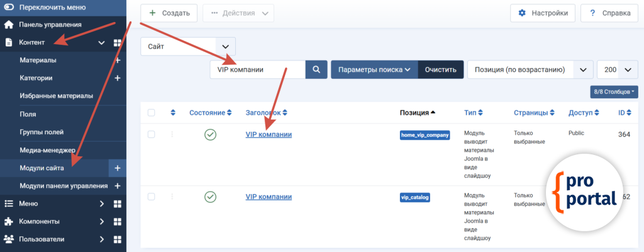
Task: Click published status icon of first module
Action: pos(210,134)
